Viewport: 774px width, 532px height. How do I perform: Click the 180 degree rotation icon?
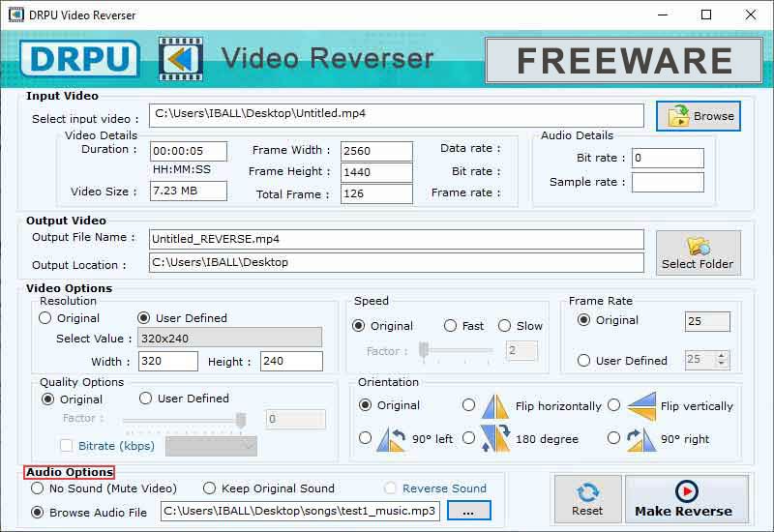point(495,438)
